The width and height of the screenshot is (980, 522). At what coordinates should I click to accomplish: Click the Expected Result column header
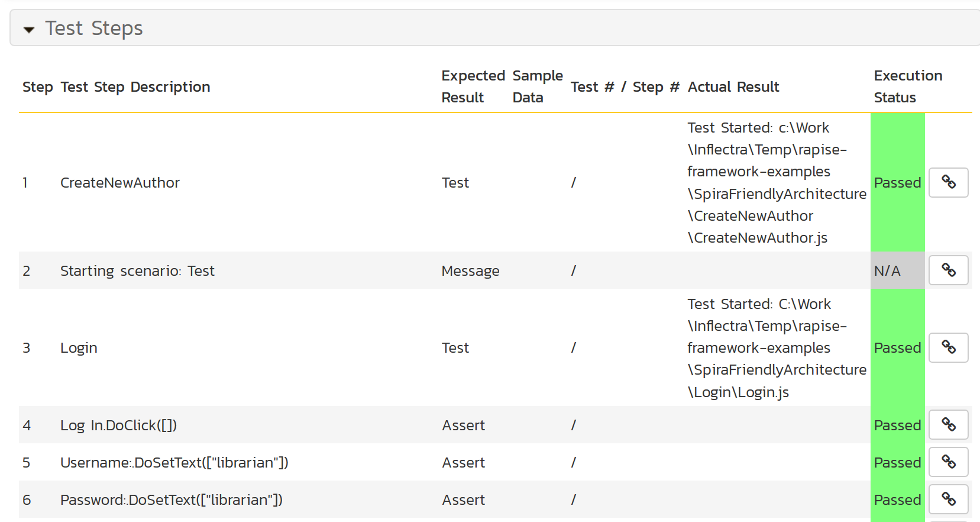click(473, 86)
